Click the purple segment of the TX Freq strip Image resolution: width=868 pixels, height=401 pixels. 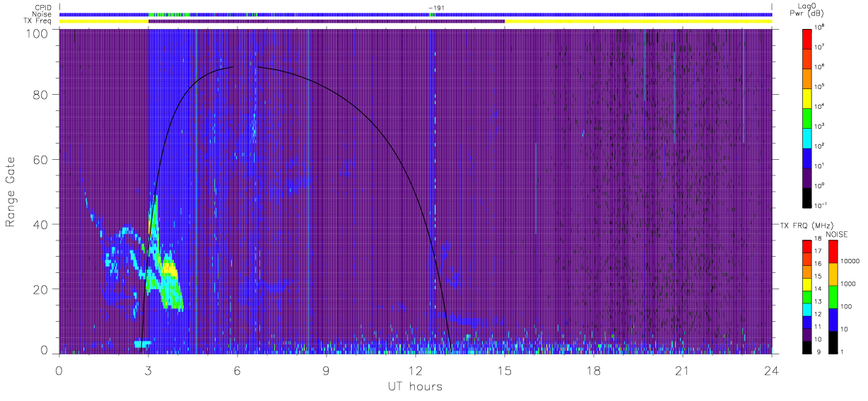[x=327, y=21]
